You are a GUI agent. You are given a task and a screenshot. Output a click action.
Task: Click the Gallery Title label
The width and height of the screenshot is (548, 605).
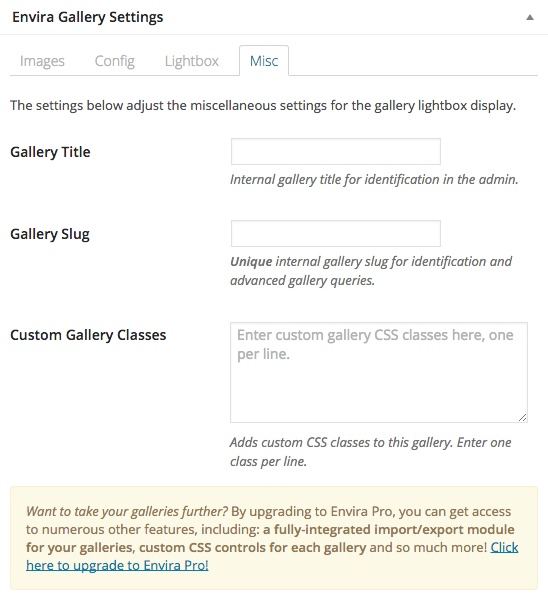tap(50, 152)
